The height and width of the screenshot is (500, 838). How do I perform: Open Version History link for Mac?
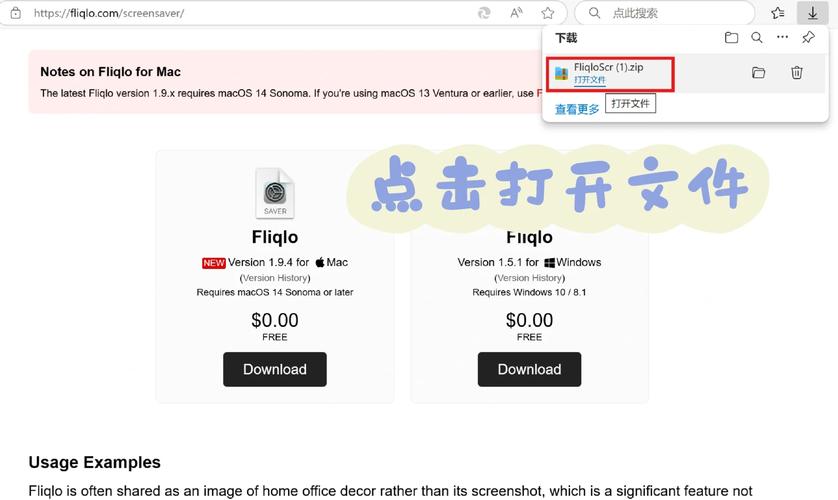275,278
